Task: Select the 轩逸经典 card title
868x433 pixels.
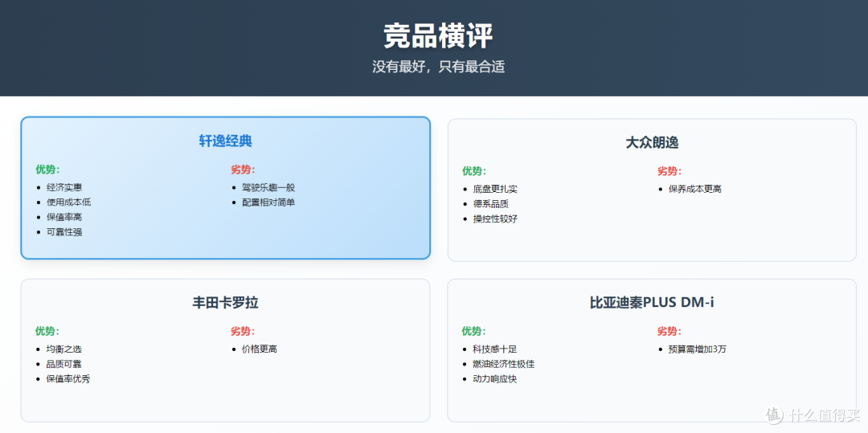Action: click(x=225, y=141)
